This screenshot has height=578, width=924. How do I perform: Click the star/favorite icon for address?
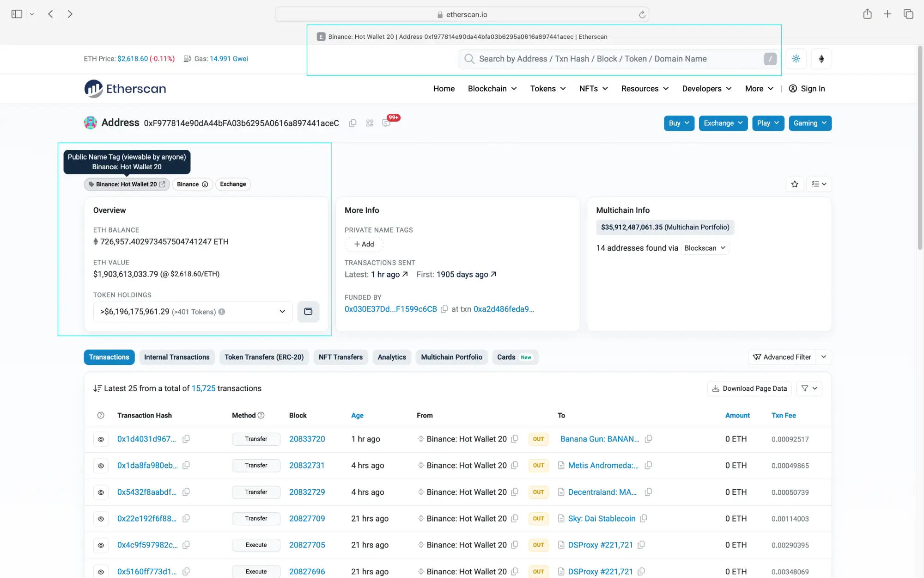point(794,184)
